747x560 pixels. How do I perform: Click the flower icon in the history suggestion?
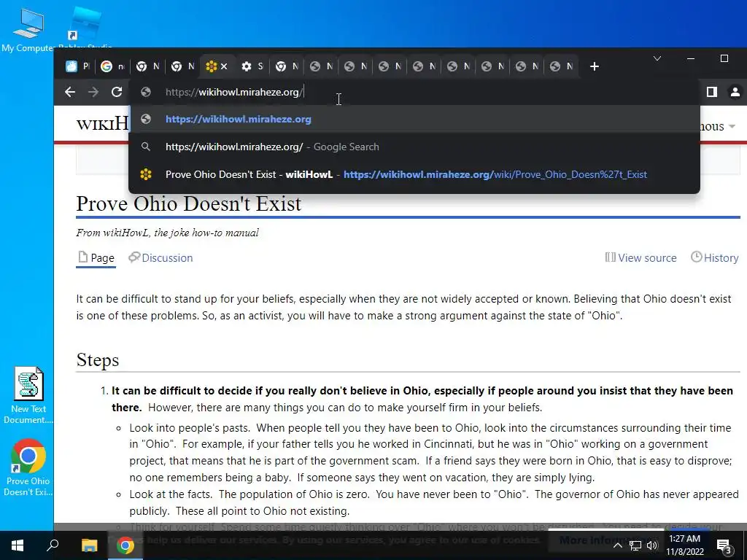click(146, 174)
